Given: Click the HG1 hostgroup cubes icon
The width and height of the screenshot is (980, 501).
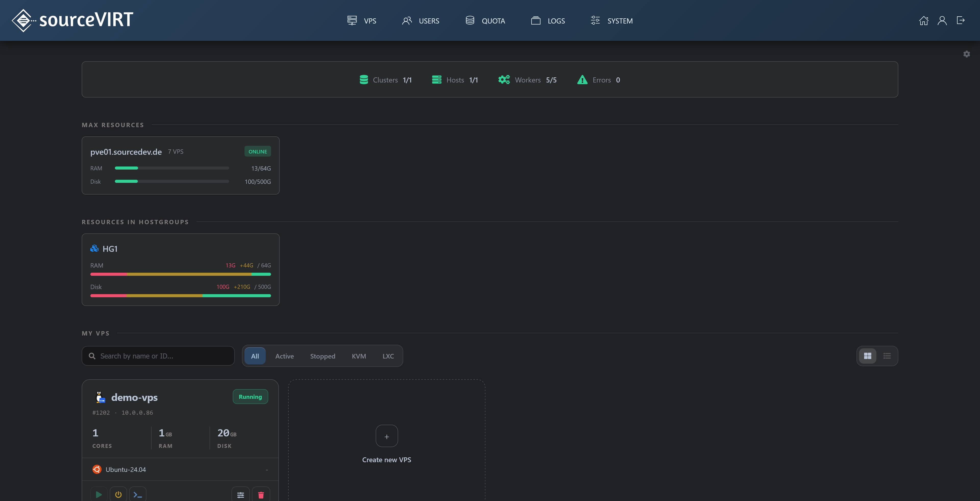Looking at the screenshot, I should pos(94,249).
